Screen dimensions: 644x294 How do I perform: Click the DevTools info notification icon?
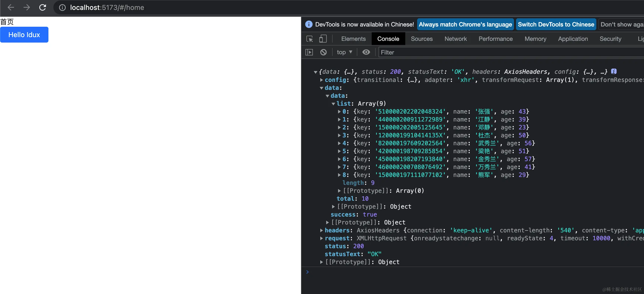click(x=309, y=24)
